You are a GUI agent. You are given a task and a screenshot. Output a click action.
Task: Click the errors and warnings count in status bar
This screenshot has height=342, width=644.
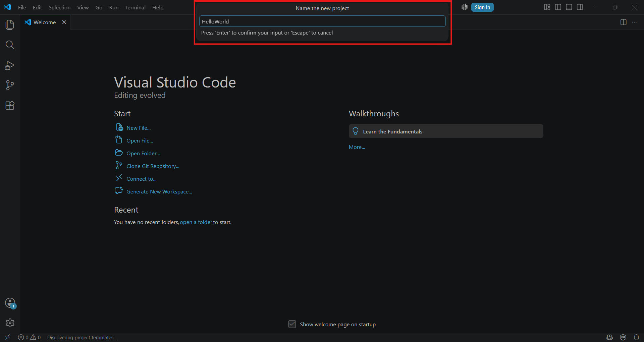point(30,337)
